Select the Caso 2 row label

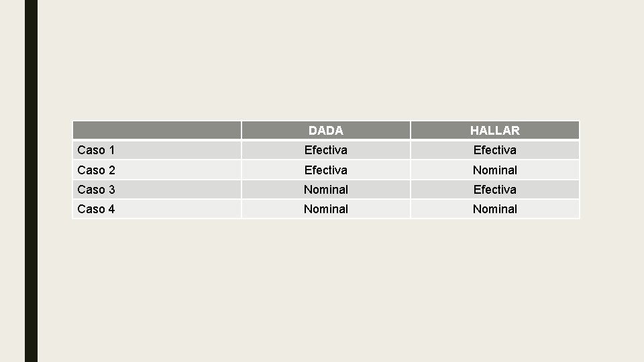click(x=157, y=170)
